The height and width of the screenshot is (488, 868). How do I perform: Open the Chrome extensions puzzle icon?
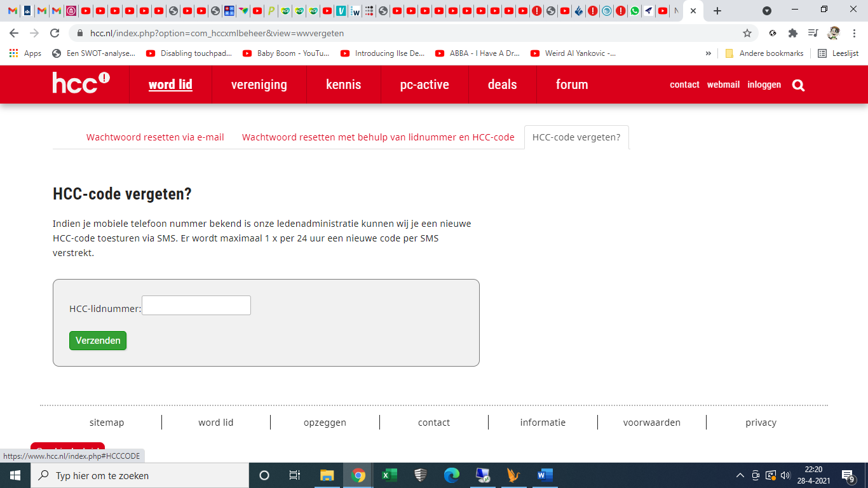coord(792,33)
